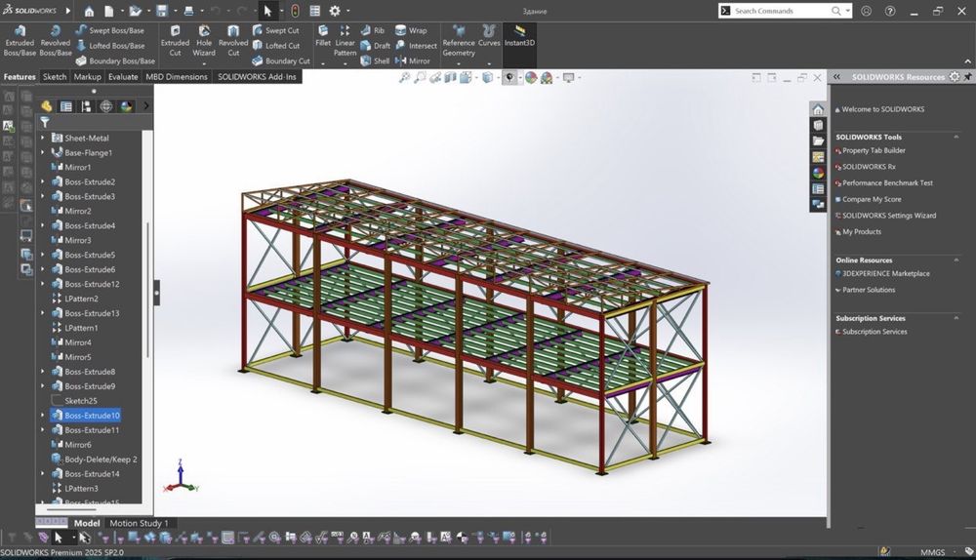The height and width of the screenshot is (560, 976).
Task: Open Reference Geometry
Action: coord(459,41)
